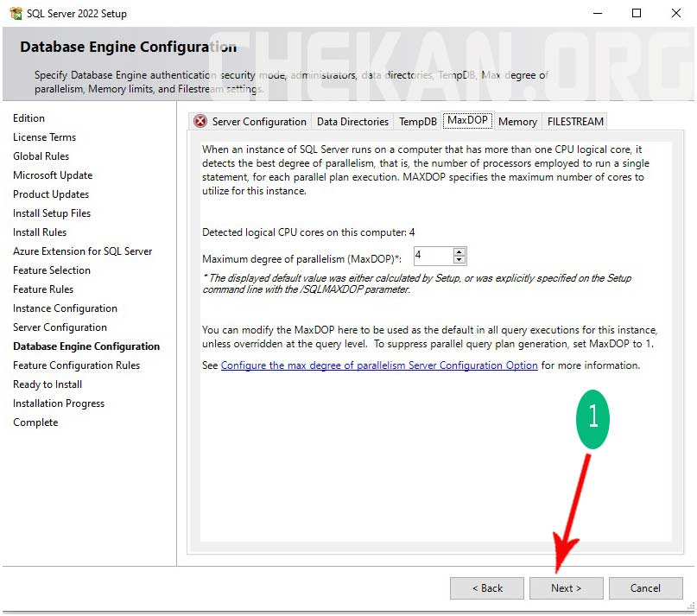Select License Terms in the step list

point(44,137)
